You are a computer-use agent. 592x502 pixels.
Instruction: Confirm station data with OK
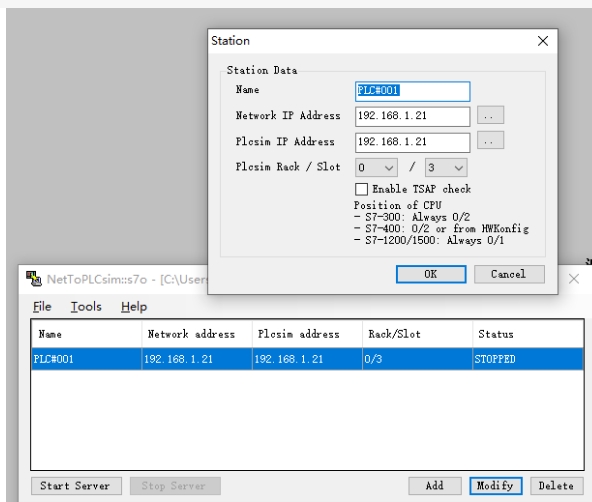tap(431, 274)
